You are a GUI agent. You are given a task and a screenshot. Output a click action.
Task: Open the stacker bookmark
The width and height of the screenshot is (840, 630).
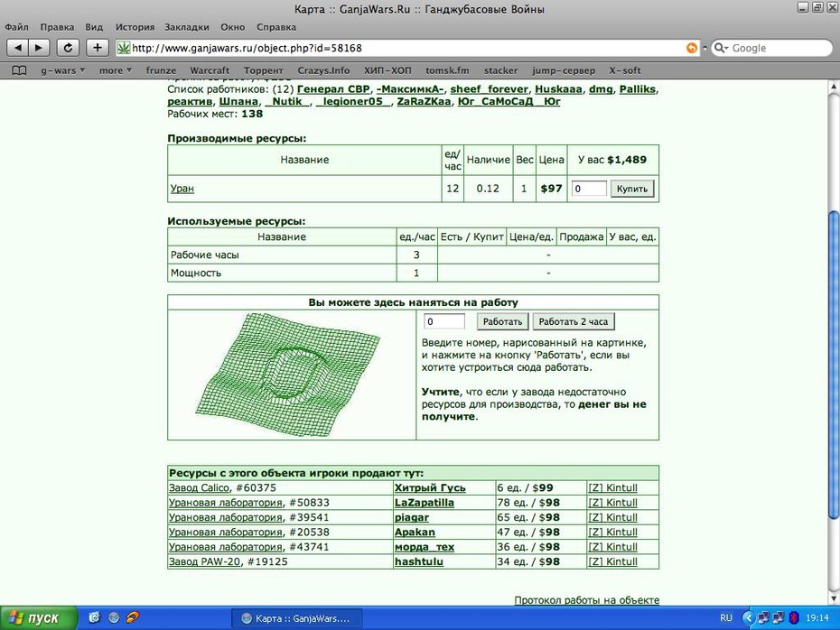point(500,70)
